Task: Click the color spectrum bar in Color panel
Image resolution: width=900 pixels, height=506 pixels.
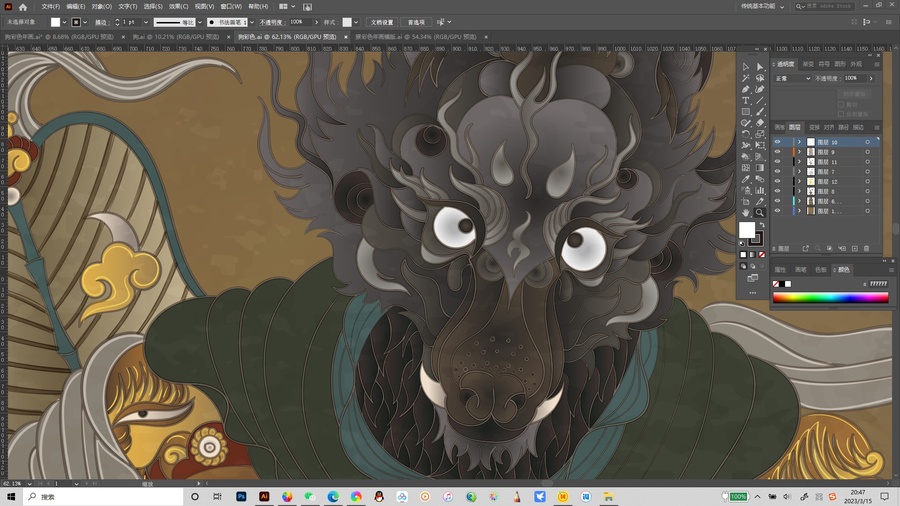Action: coord(831,298)
